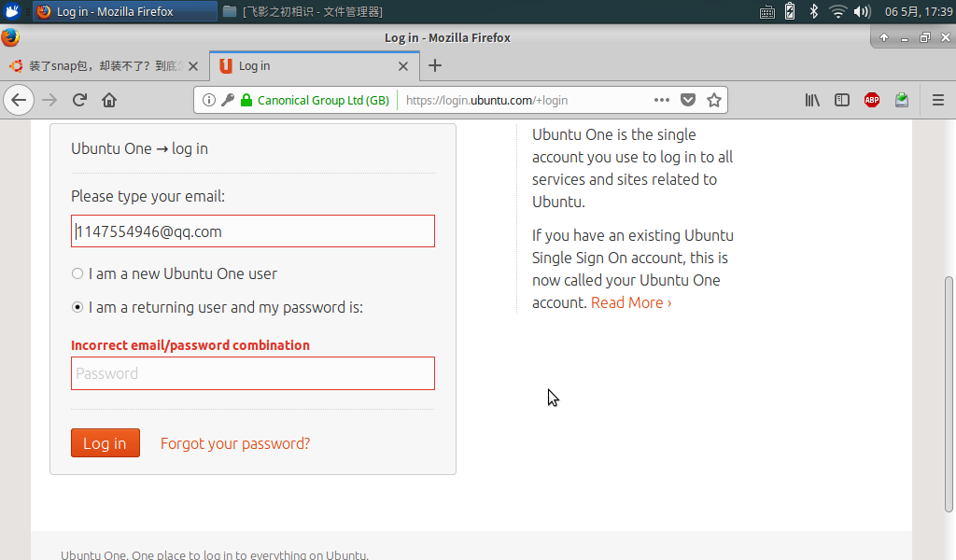
Task: Open the desktop start menu launcher
Action: tap(11, 11)
